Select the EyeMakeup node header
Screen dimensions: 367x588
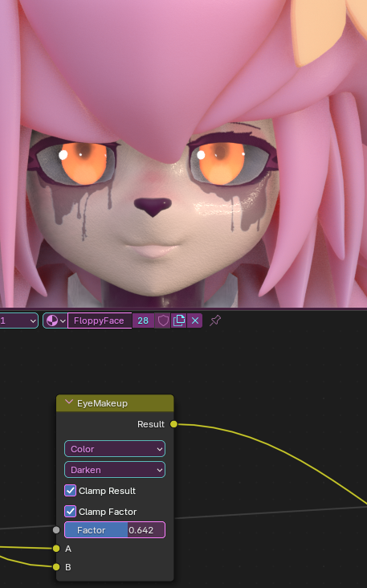point(115,403)
